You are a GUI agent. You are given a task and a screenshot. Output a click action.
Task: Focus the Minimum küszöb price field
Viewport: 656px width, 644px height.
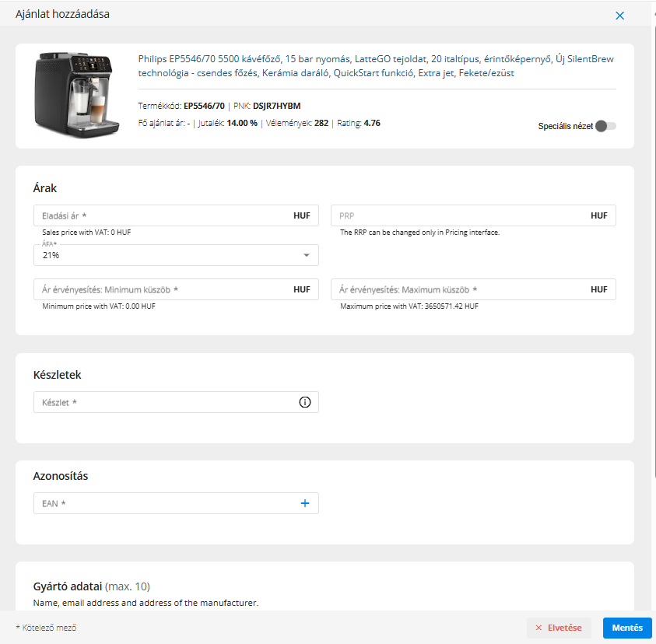click(176, 289)
